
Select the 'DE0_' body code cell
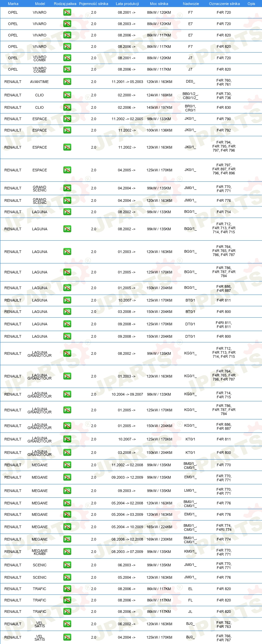190,82
